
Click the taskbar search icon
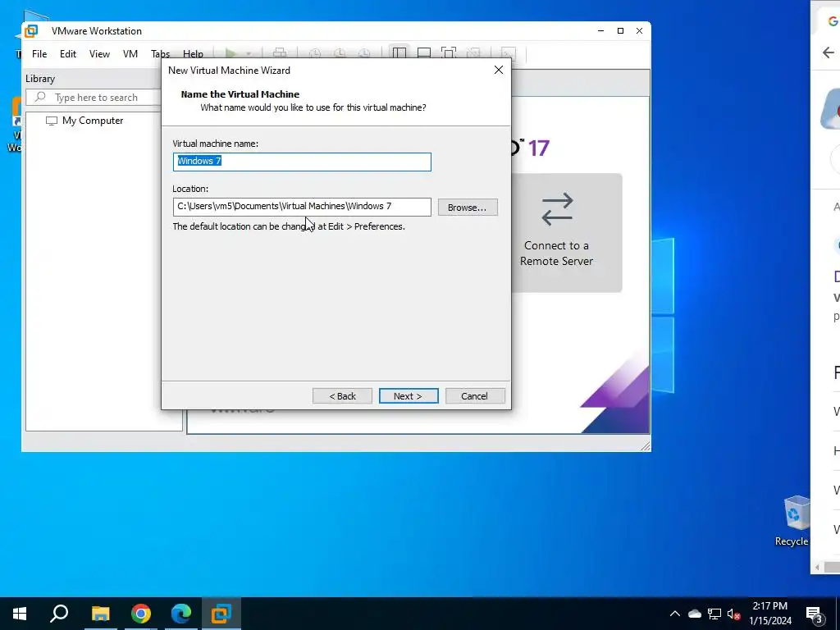(x=59, y=614)
